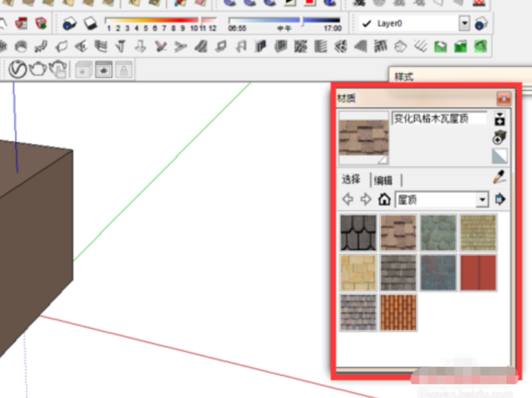The height and width of the screenshot is (398, 532).
Task: Select the dark grey scalloped shingle material
Action: (x=358, y=232)
